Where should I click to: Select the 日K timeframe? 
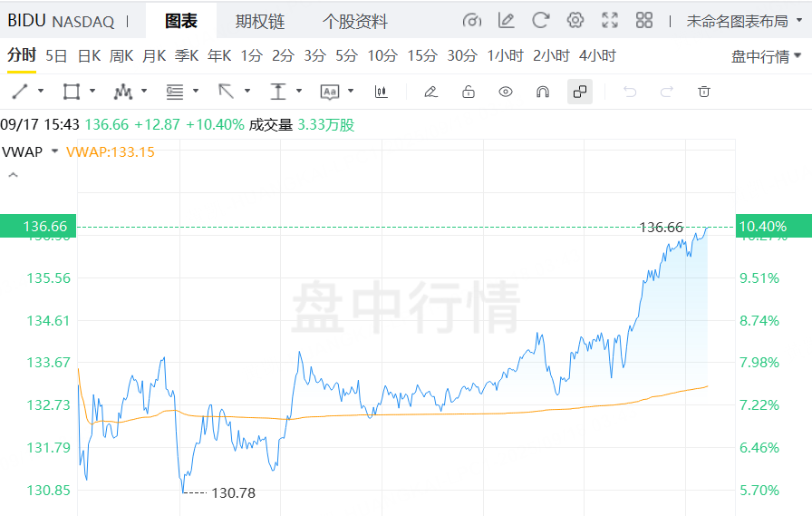89,56
